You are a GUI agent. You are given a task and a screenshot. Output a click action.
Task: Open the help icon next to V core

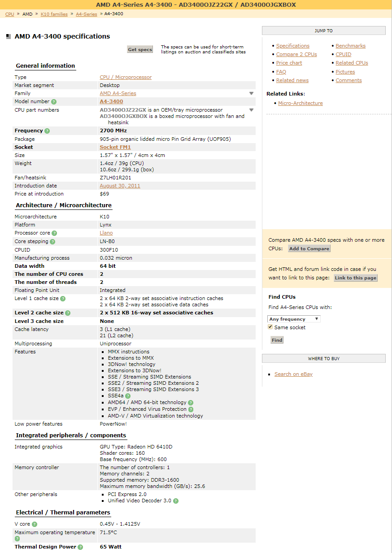click(x=35, y=524)
